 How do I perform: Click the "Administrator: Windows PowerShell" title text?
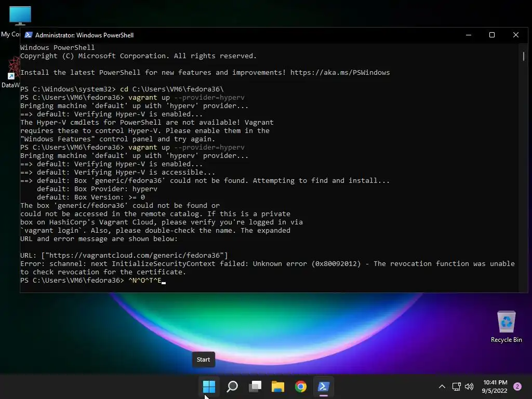(85, 35)
